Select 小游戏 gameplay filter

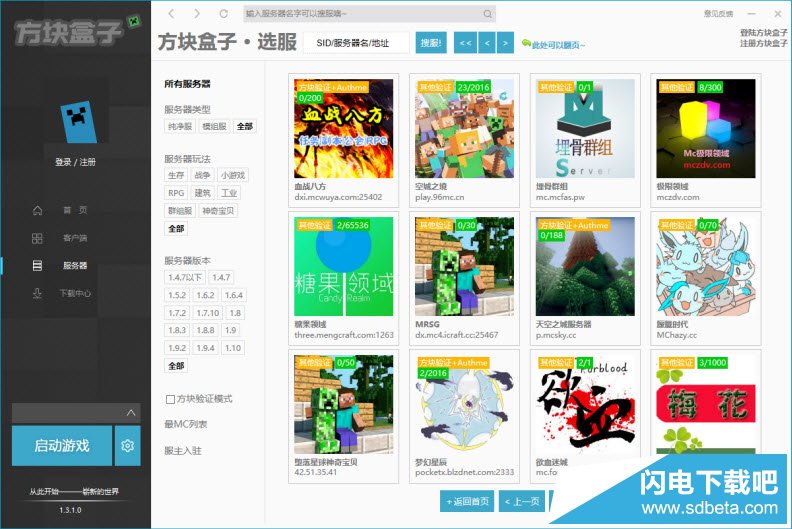coord(233,175)
